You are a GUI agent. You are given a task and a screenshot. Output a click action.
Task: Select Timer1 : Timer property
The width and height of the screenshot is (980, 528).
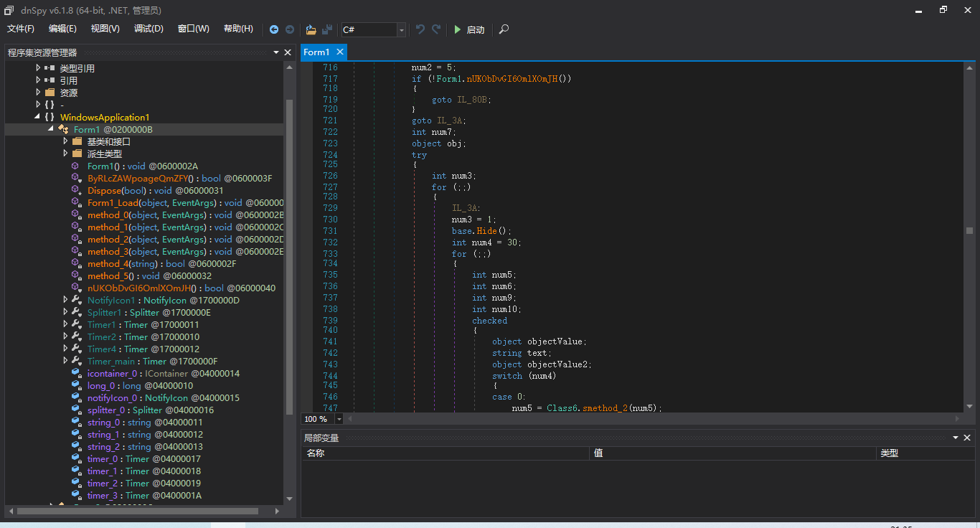point(143,324)
